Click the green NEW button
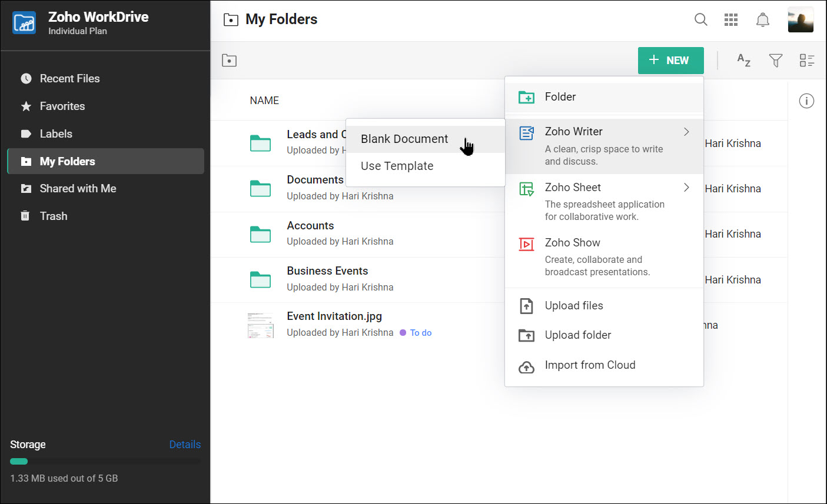The width and height of the screenshot is (827, 504). (x=670, y=60)
